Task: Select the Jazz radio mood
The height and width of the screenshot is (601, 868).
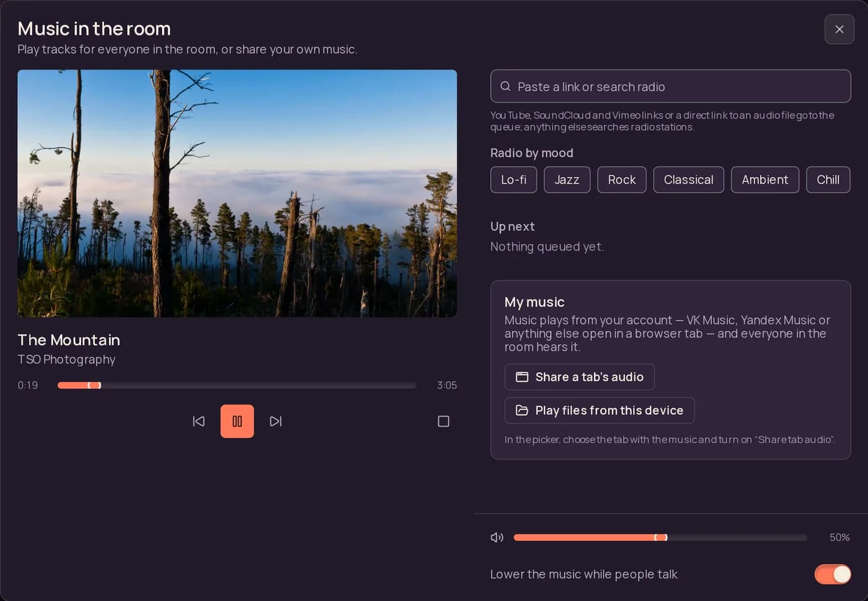Action: point(567,180)
